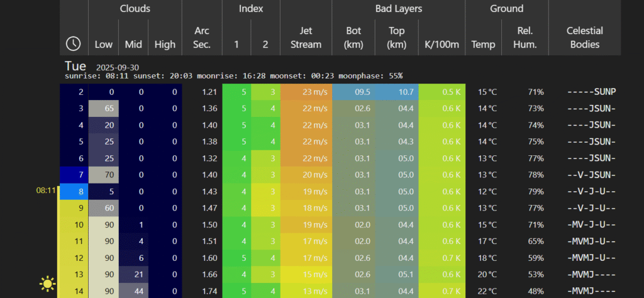This screenshot has width=644, height=298.
Task: Click the Low clouds column header
Action: [104, 45]
